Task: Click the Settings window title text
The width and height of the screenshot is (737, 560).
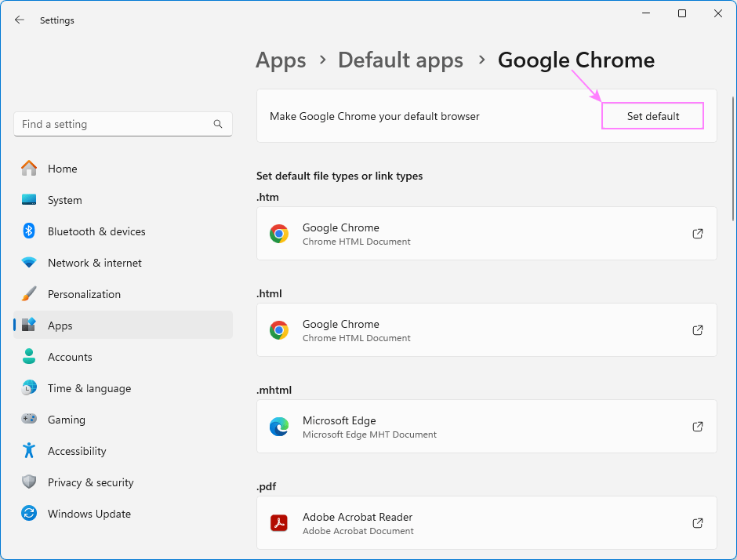Action: pos(57,20)
